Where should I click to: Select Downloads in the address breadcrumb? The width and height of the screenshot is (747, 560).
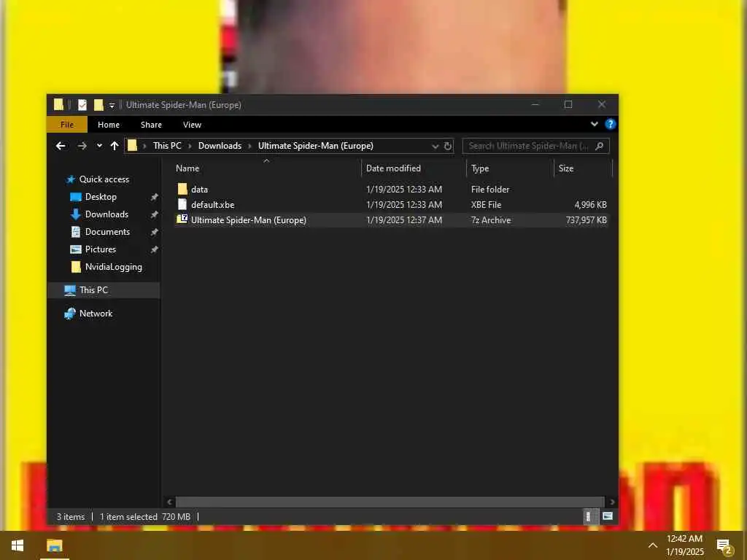click(220, 146)
